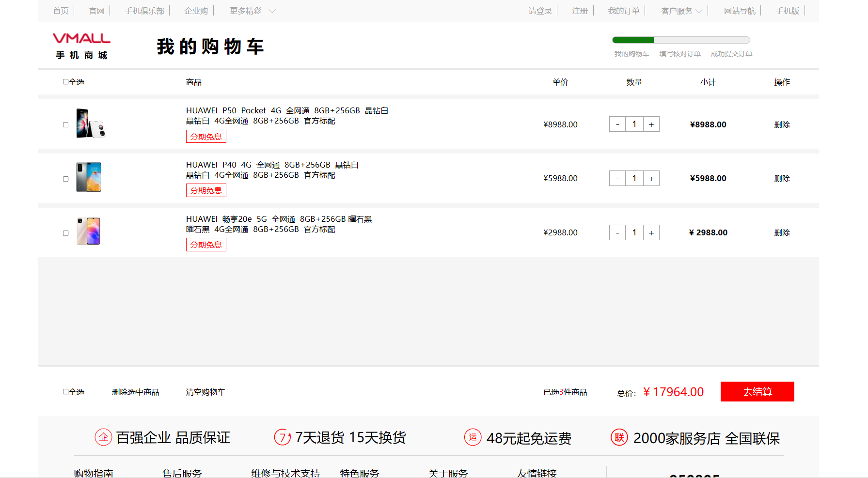868x478 pixels.
Task: Tick the HUAWEI 畅享20e checkbox
Action: (66, 233)
